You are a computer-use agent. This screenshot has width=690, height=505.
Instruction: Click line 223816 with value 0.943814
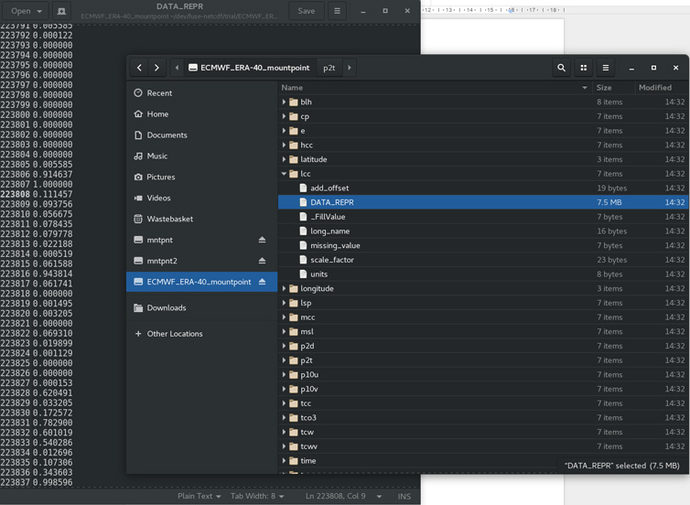37,274
